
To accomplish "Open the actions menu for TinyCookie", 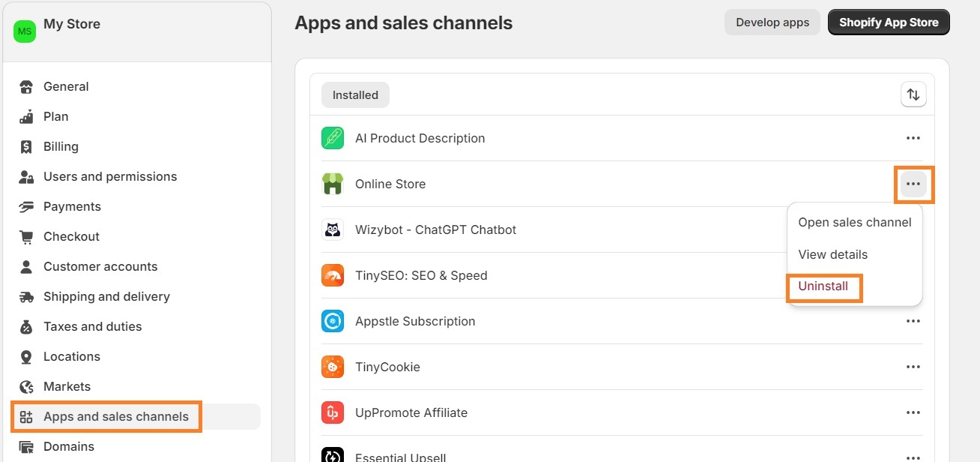I will (913, 367).
